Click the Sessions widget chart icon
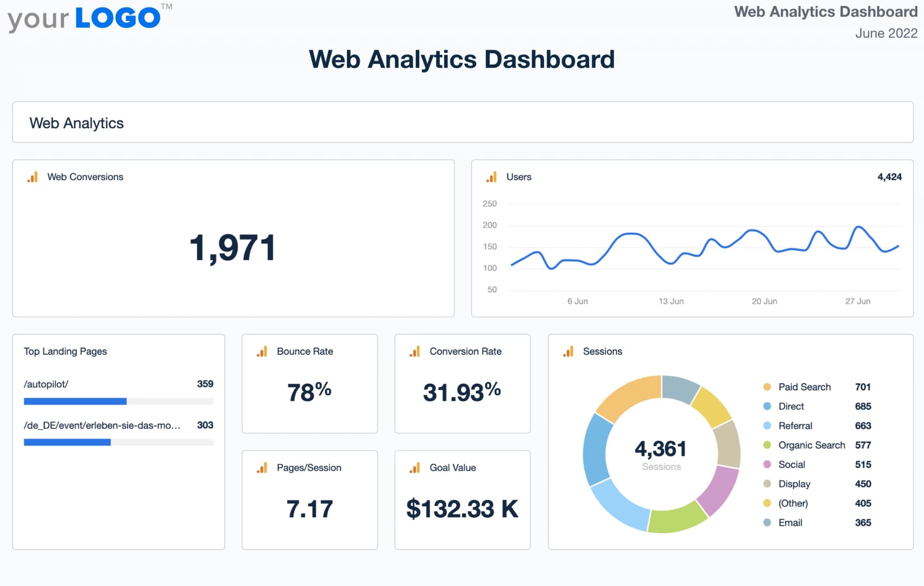The height and width of the screenshot is (586, 924). point(569,352)
